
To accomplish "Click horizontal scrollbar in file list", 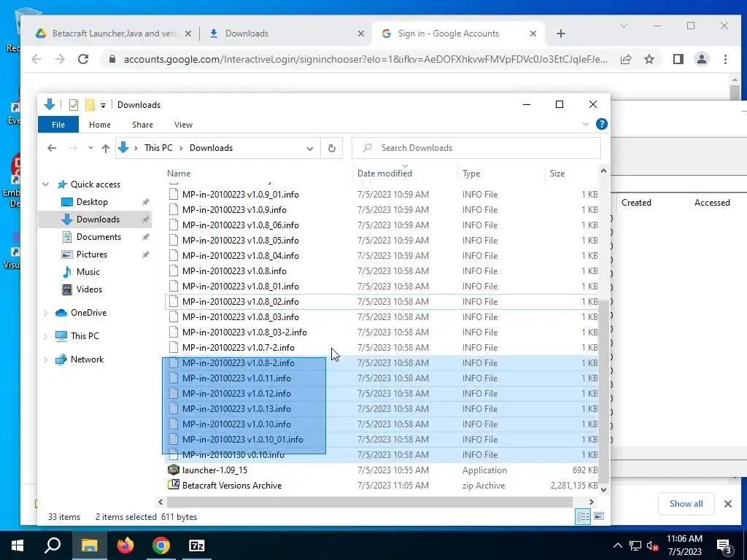I will tap(369, 502).
